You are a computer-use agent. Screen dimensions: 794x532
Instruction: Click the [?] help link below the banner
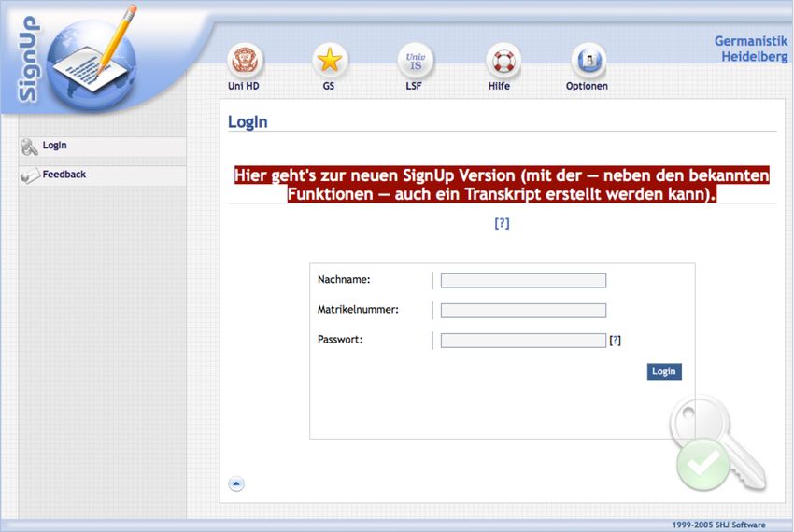pyautogui.click(x=502, y=223)
